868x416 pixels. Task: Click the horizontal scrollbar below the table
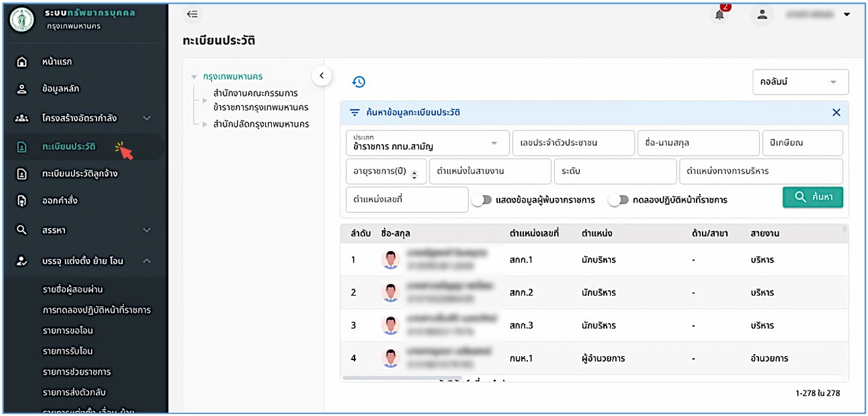(x=401, y=378)
